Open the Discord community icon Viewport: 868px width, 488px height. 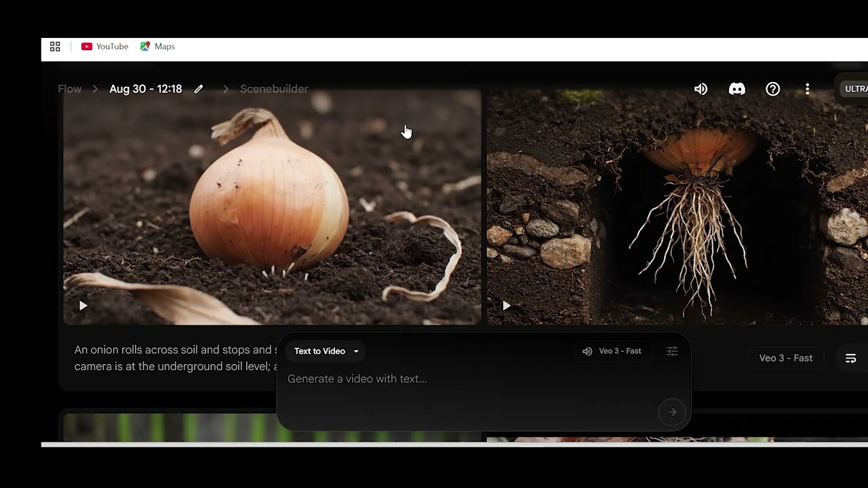pyautogui.click(x=736, y=89)
